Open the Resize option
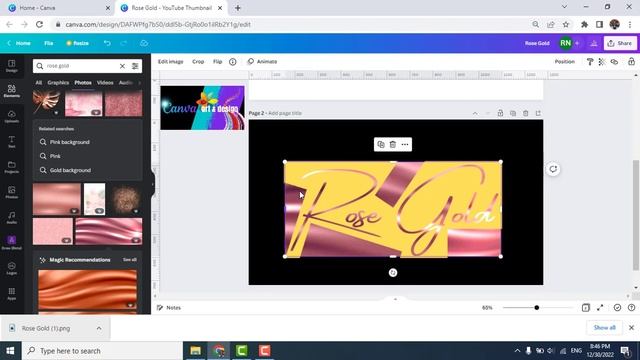Image resolution: width=640 pixels, height=360 pixels. (x=78, y=43)
